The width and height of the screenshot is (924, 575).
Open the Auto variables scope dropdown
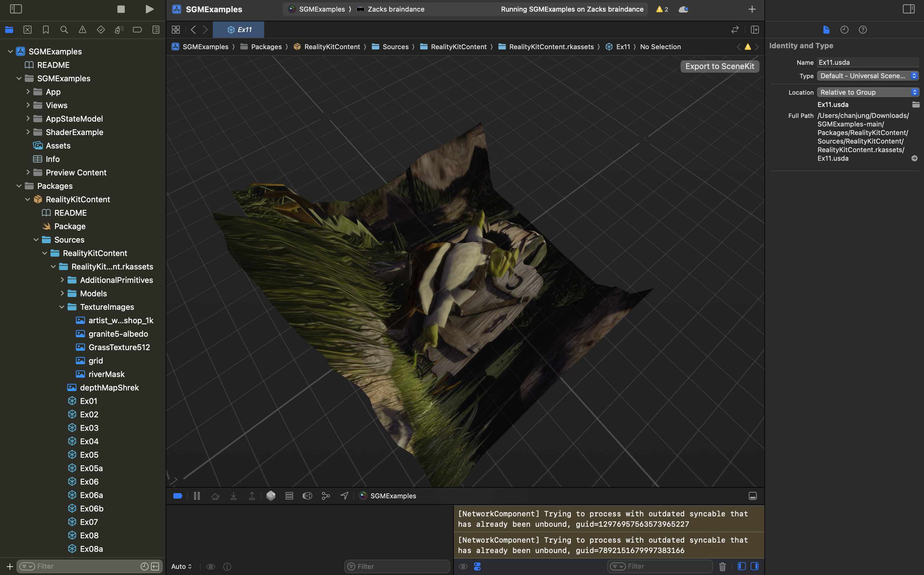182,566
